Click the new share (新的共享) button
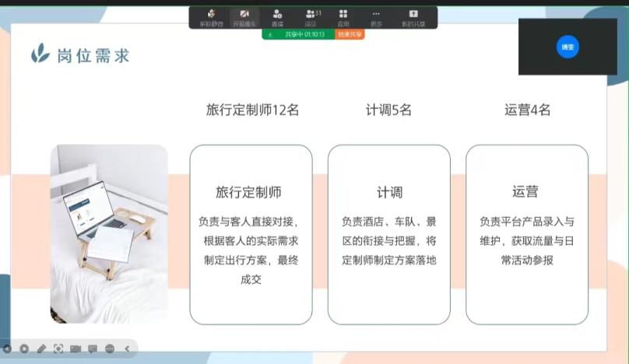The width and height of the screenshot is (629, 364). (x=413, y=17)
